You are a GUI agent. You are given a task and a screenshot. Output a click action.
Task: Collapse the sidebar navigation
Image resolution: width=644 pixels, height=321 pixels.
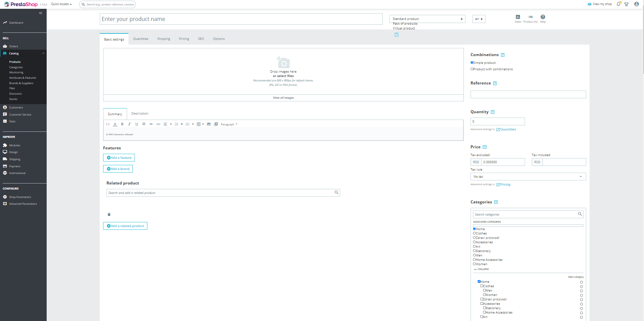tap(41, 13)
